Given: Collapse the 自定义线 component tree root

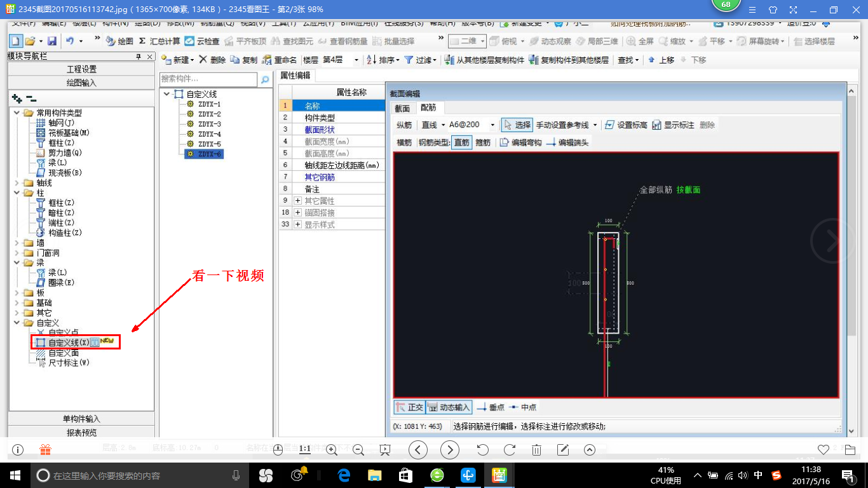Looking at the screenshot, I should [x=166, y=94].
